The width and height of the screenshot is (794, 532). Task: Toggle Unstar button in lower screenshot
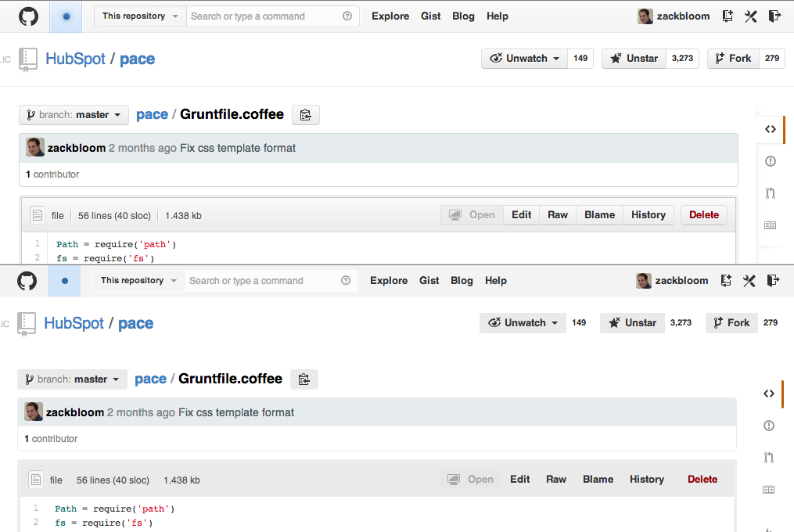[633, 323]
